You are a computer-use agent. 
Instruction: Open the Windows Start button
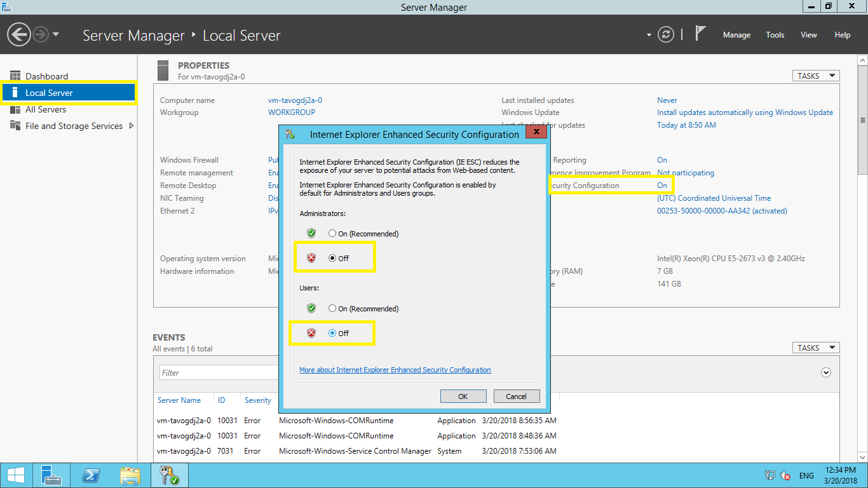click(16, 475)
